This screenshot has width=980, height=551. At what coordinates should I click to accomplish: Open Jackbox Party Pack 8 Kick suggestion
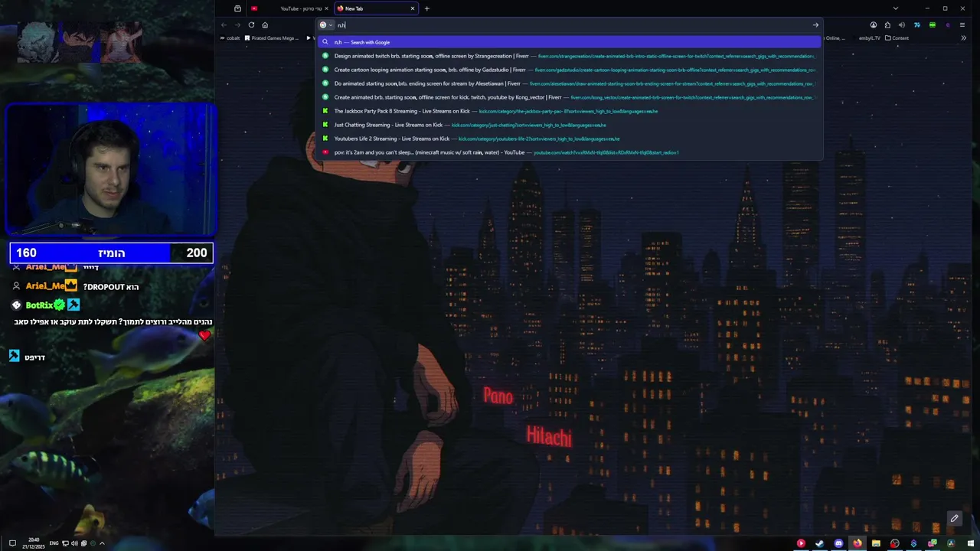click(x=570, y=111)
